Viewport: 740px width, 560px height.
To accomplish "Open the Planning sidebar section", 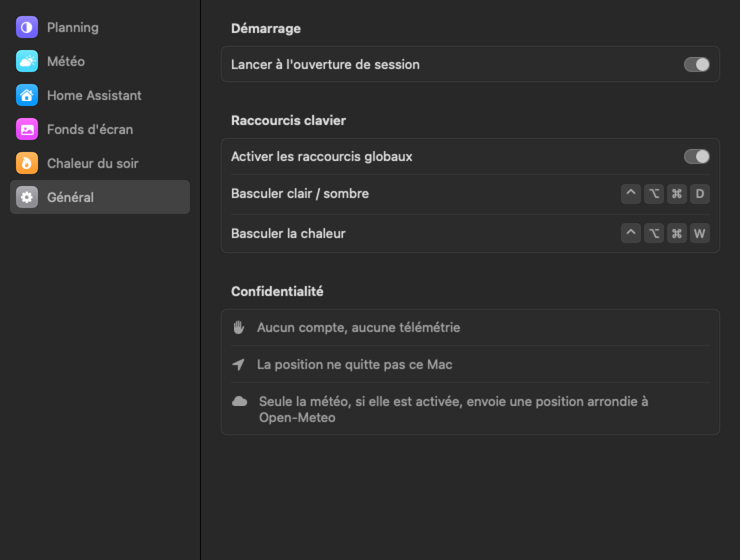I will click(100, 27).
